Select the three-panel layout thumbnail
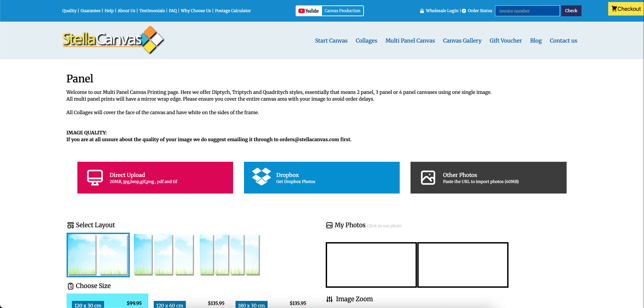The image size is (644, 308). pos(164,255)
